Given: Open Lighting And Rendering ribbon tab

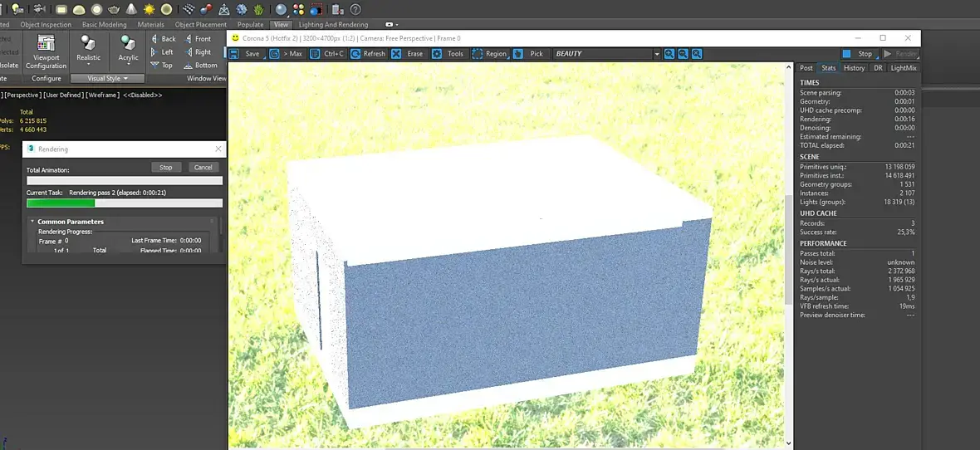Looking at the screenshot, I should pyautogui.click(x=333, y=25).
